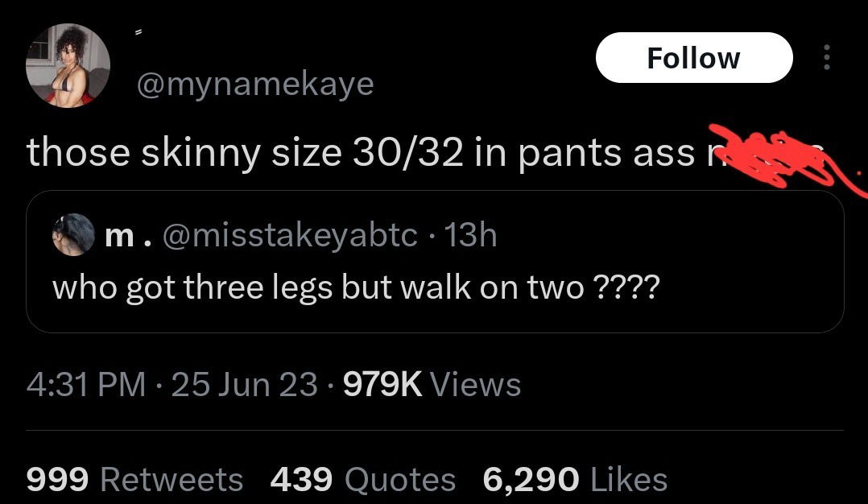868x504 pixels.
Task: Click the quoted author's name "m."
Action: pyautogui.click(x=127, y=236)
